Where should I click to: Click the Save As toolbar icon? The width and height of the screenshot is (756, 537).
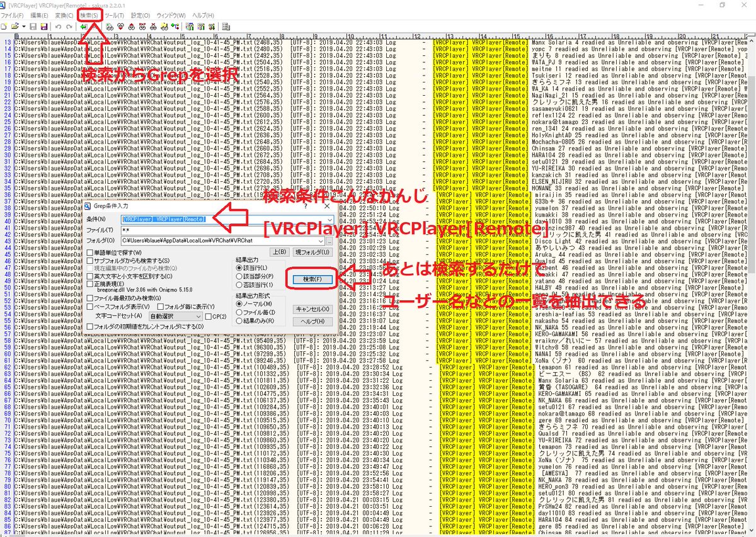coord(43,26)
